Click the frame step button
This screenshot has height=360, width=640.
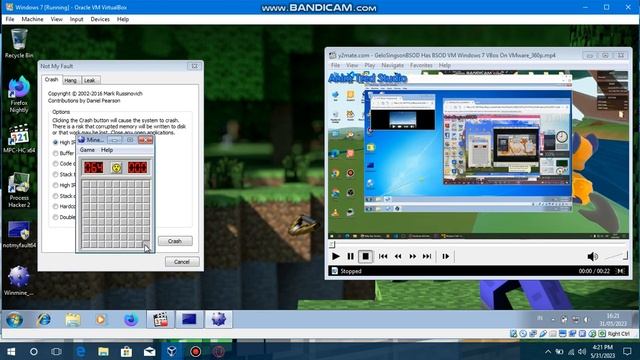[445, 256]
